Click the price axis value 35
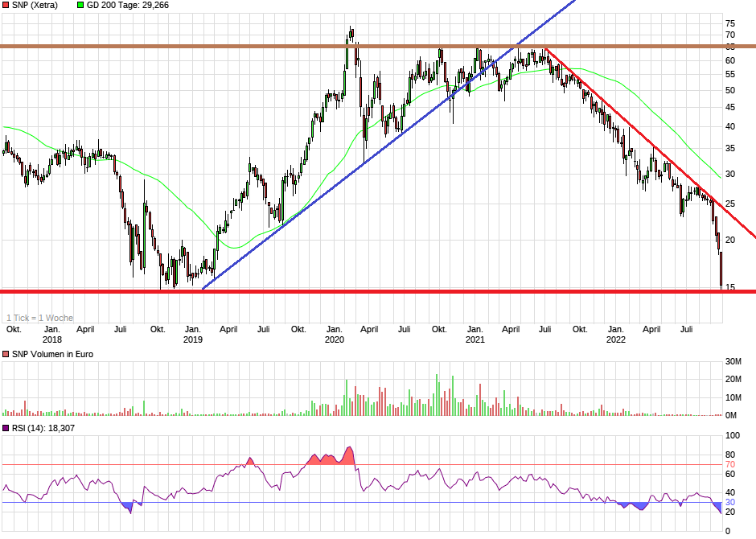Viewport: 756px width, 539px height. tap(730, 149)
